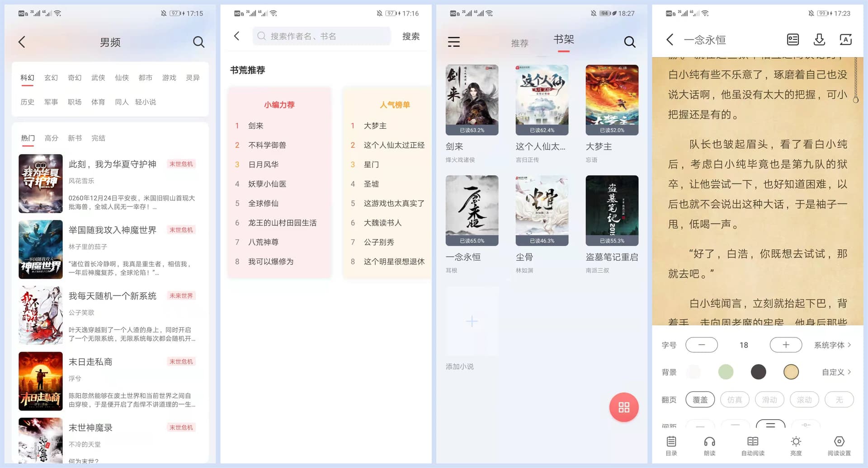Viewport: 868px width, 468px height.
Task: Open 目录 table of contents
Action: coord(671,445)
